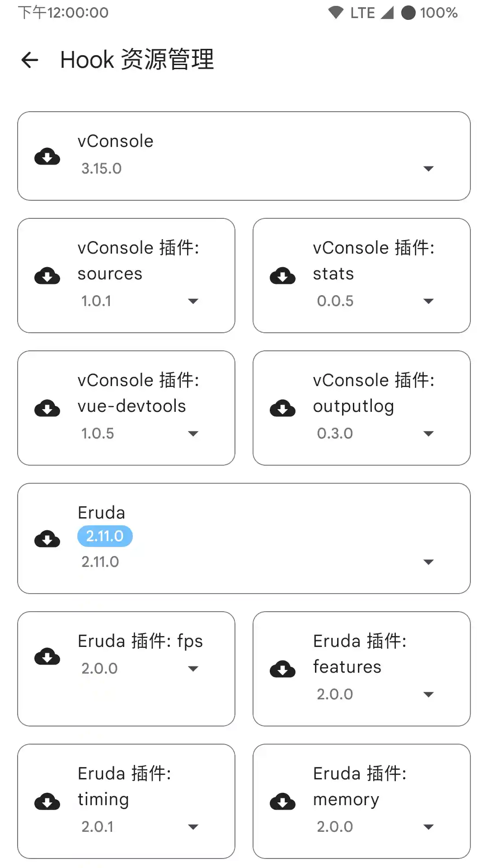Expand sources plugin version 1.0.1 dropdown
Screen dimensions: 488x868
[x=193, y=301]
